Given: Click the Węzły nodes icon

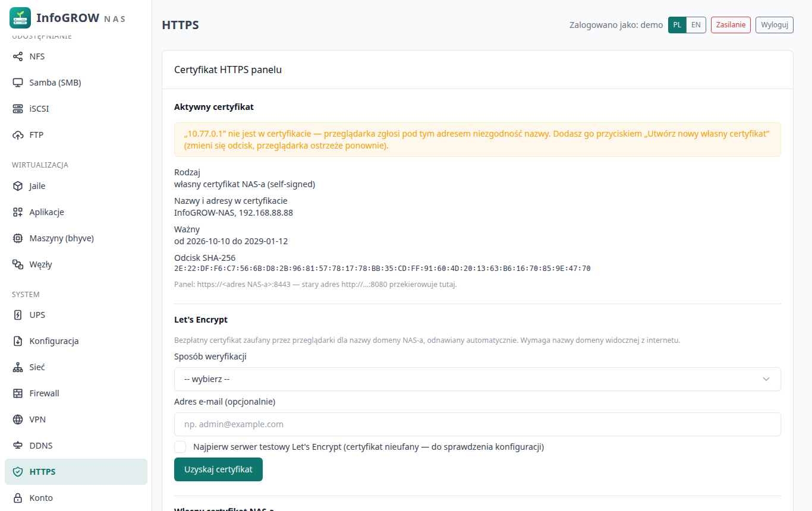Looking at the screenshot, I should (x=18, y=264).
